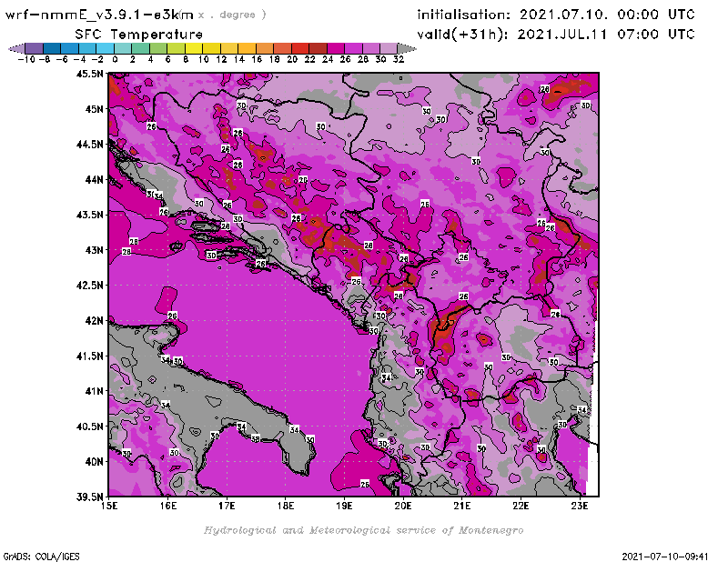Click the '43.5N' latitude axis label

point(89,215)
